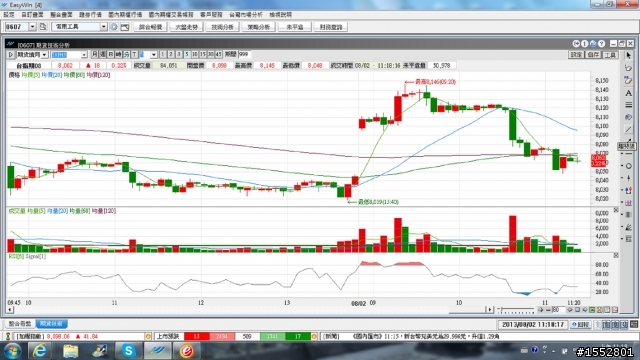The width and height of the screenshot is (640, 360).
Task: Select the weekly (週) period toggle
Action: click(x=102, y=54)
